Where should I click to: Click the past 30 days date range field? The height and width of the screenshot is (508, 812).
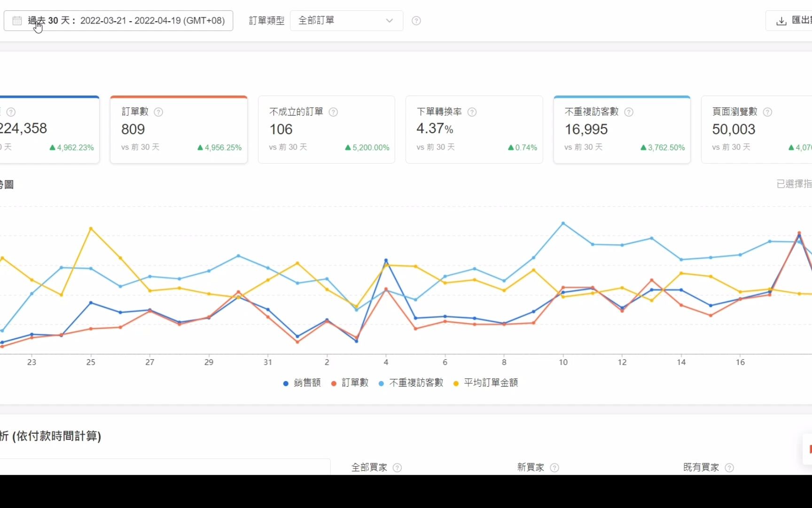118,21
